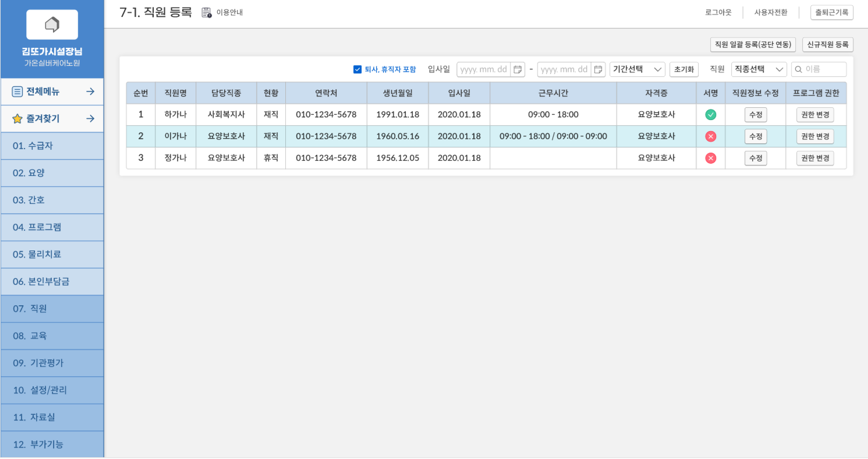Open the 기간선택 dropdown
Screen dimensions: 868x459
tap(637, 69)
